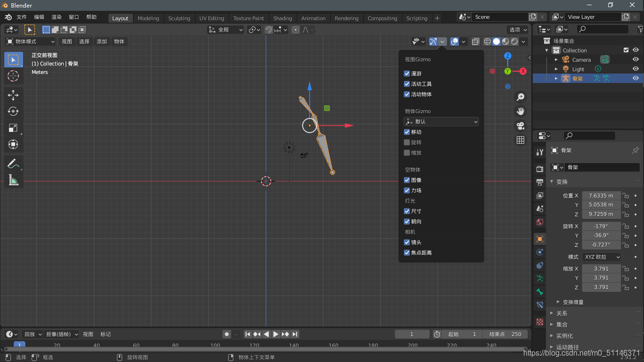Select the Annotate tool

[x=13, y=164]
